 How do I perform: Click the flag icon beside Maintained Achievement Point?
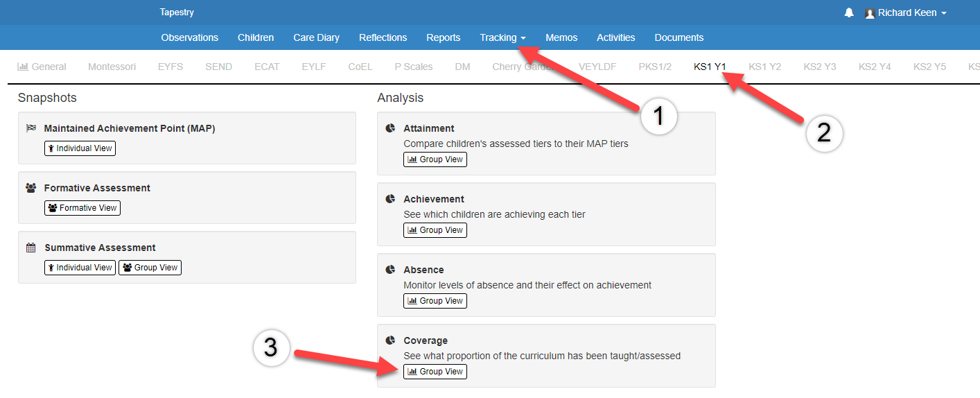pos(30,128)
